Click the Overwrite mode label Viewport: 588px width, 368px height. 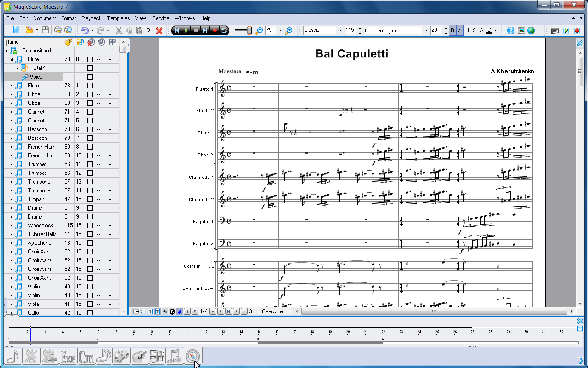pos(272,311)
